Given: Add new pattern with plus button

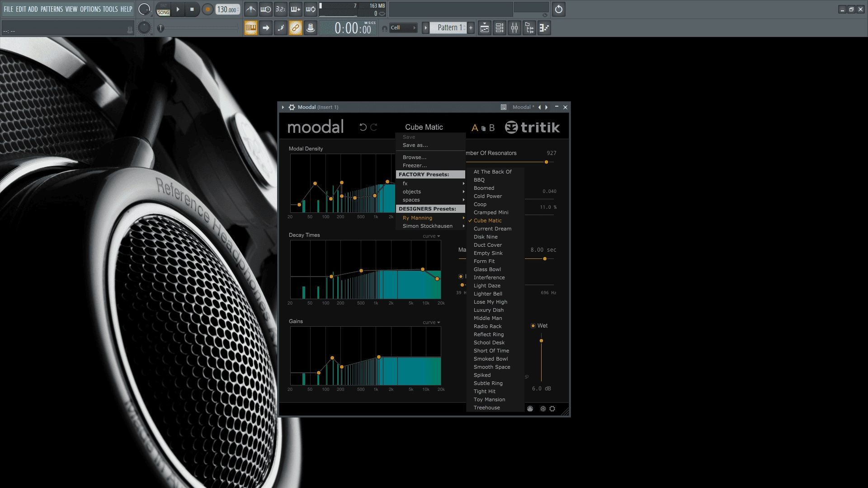Looking at the screenshot, I should (x=471, y=28).
